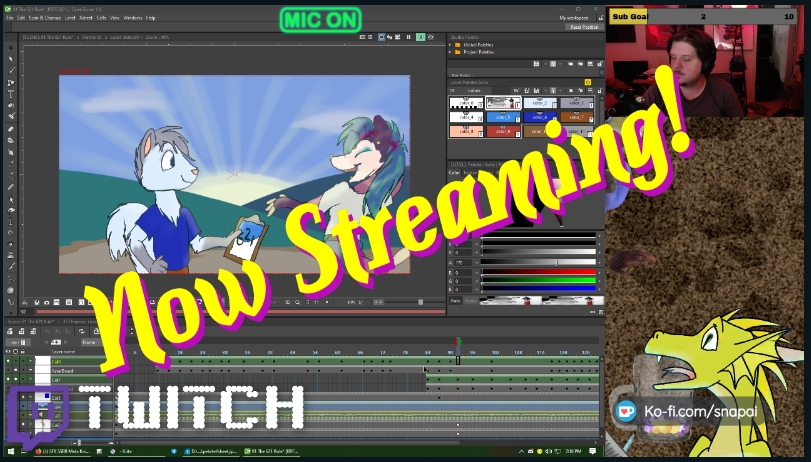Open the Frame display dropdown in timeline
Viewport: 811px width, 462px height.
point(92,342)
